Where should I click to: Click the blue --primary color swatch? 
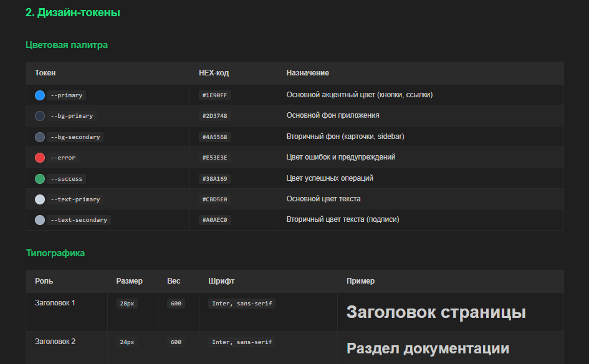coord(40,95)
